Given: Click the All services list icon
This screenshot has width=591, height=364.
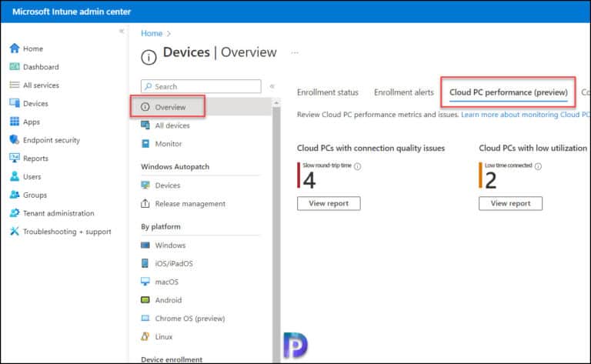Looking at the screenshot, I should (x=15, y=85).
